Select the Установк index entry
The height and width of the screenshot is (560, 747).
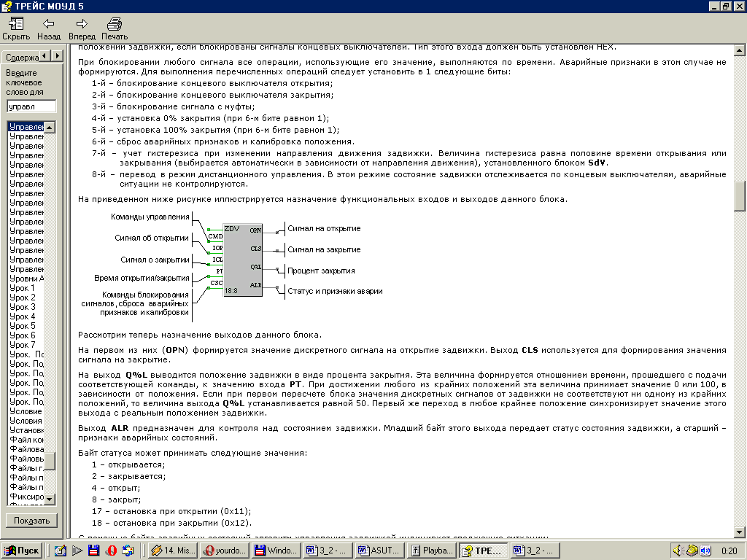[x=26, y=430]
